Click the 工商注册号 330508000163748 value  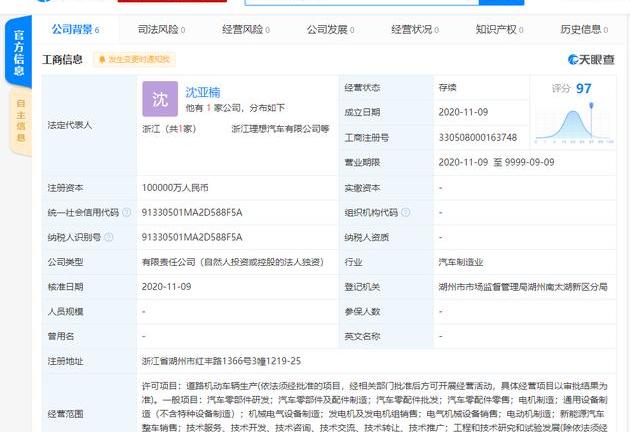(x=478, y=137)
